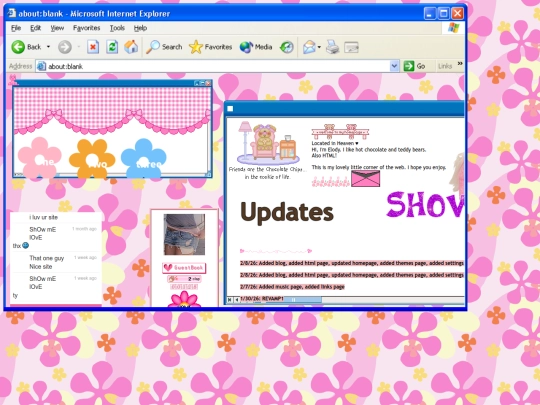Click the 'That one guy' commenter name
Screen dimensions: 540x405
[x=46, y=258]
